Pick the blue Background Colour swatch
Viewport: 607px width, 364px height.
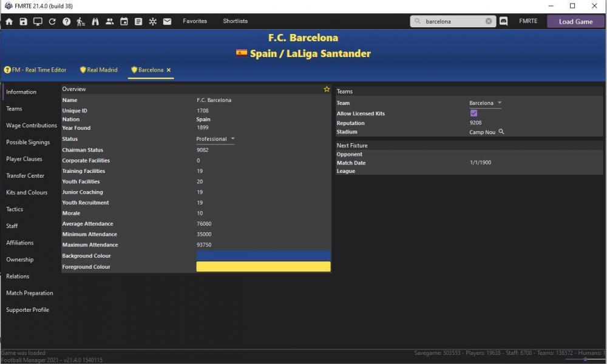(x=263, y=255)
